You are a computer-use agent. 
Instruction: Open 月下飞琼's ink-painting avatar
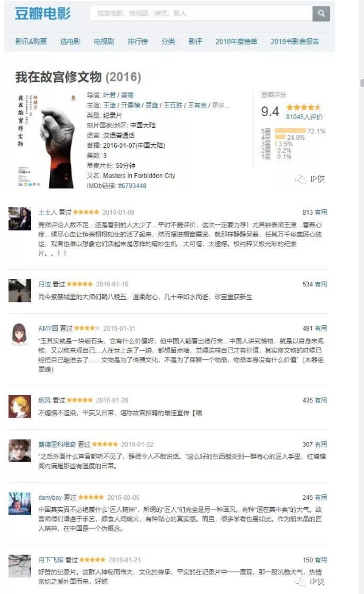[x=19, y=566]
